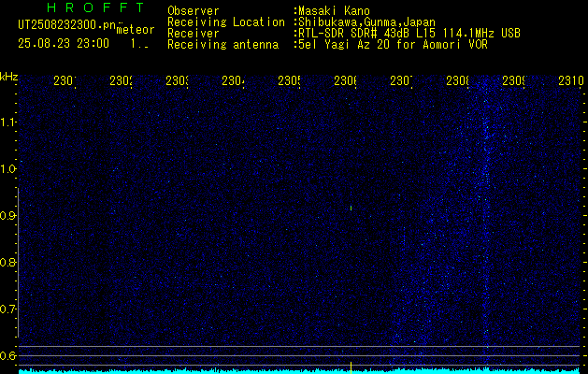Viewport: 588px width, 374px height.
Task: Click the green HROFFT title
Action: (95, 7)
